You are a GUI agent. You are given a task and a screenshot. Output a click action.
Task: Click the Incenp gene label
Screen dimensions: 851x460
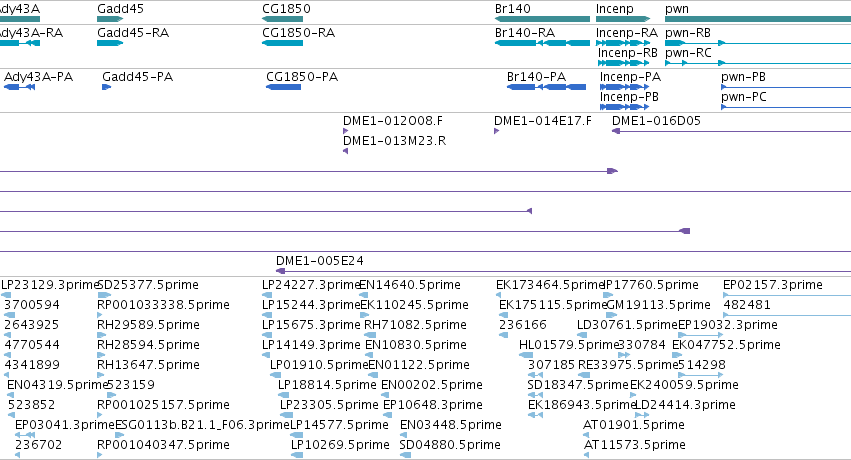614,9
